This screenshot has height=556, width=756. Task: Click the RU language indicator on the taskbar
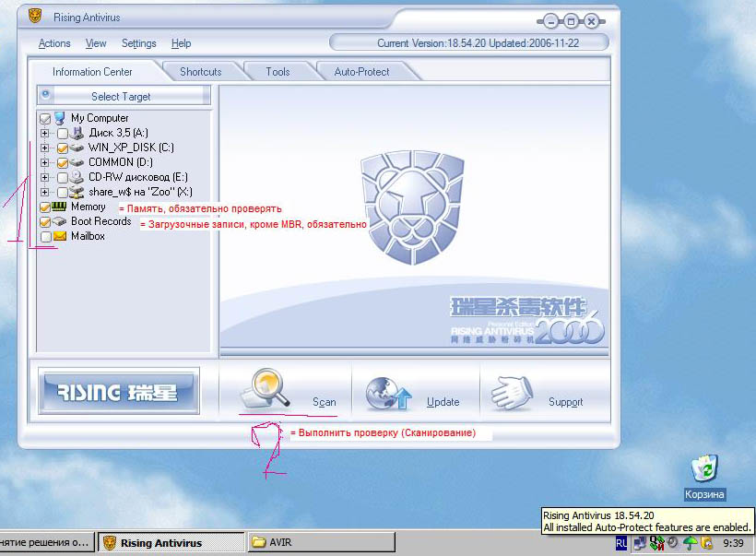coord(621,543)
